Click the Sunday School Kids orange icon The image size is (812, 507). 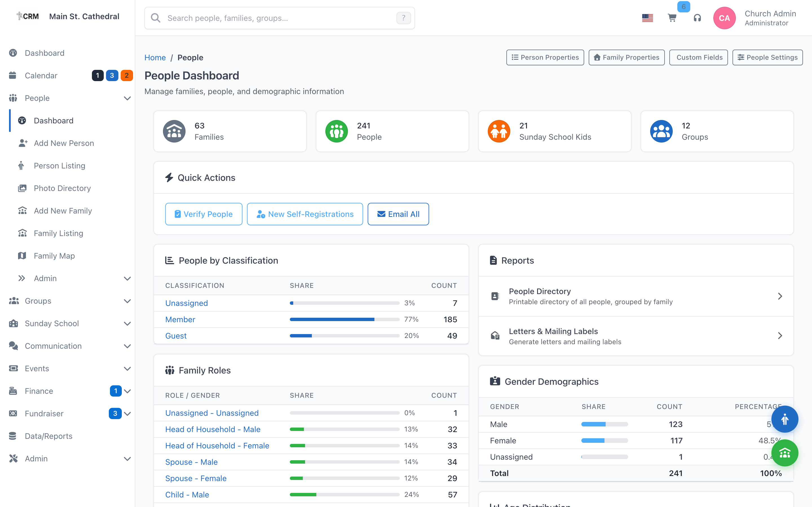499,131
